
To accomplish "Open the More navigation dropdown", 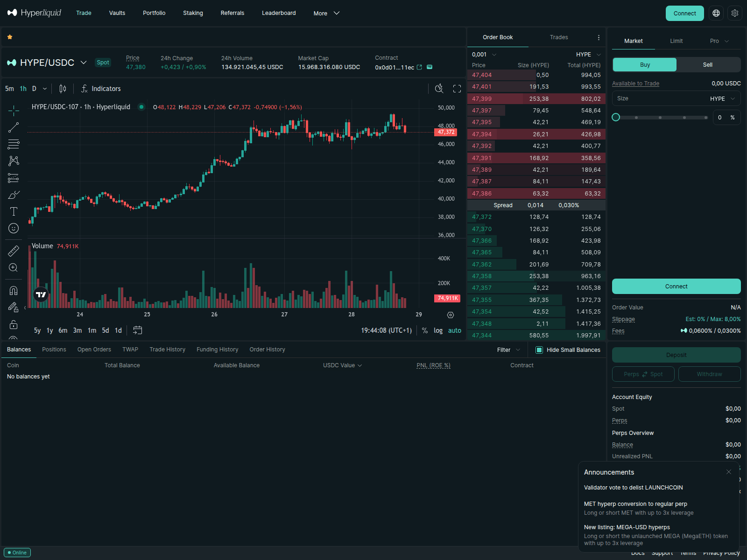I will click(x=326, y=13).
